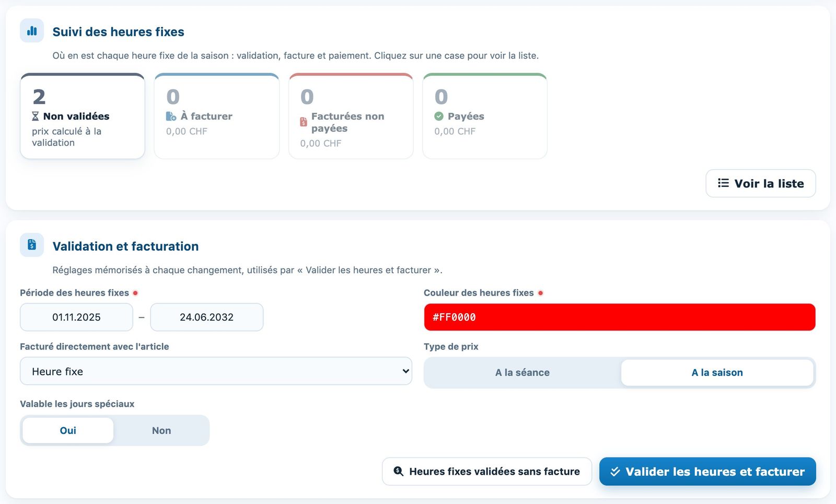The image size is (836, 504).
Task: Click the Type de prix label
Action: tap(451, 347)
